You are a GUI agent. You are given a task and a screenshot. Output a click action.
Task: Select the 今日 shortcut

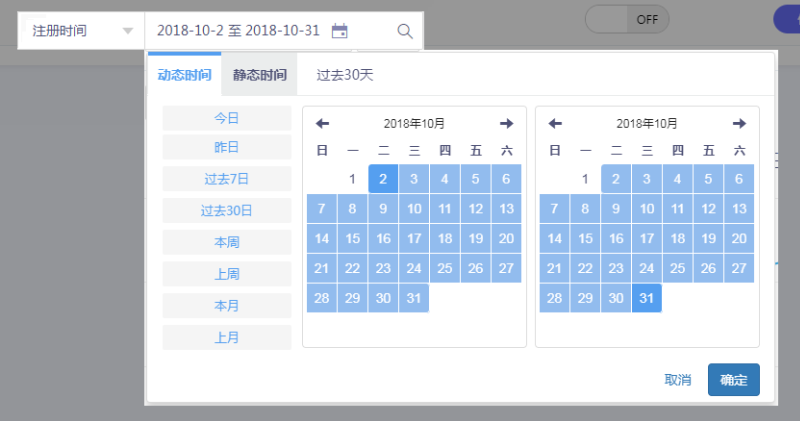[227, 118]
